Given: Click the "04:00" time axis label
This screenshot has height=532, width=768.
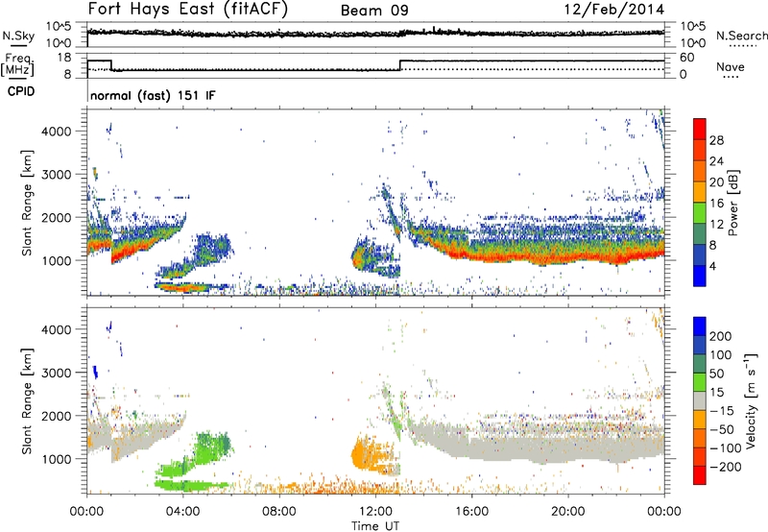Looking at the screenshot, I should point(183,512).
